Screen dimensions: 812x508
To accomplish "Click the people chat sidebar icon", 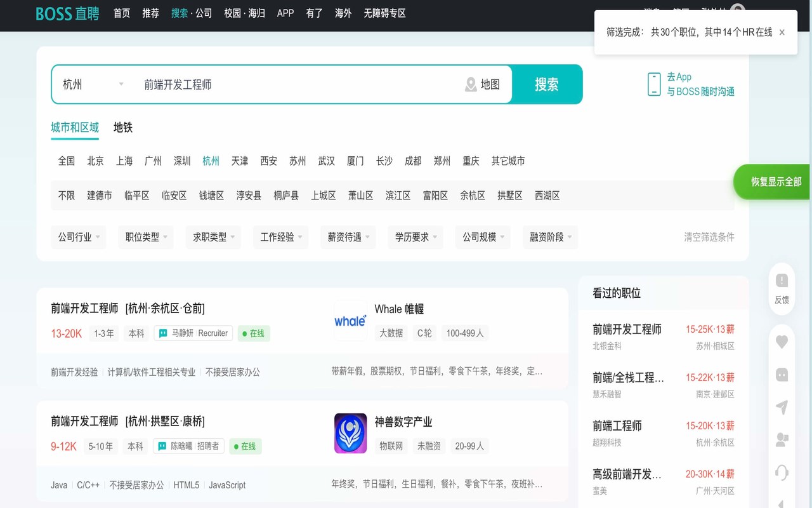I will (x=782, y=439).
